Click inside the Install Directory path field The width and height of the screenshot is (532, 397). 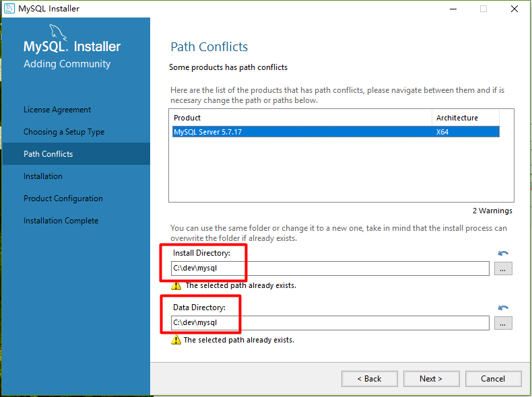pyautogui.click(x=330, y=268)
